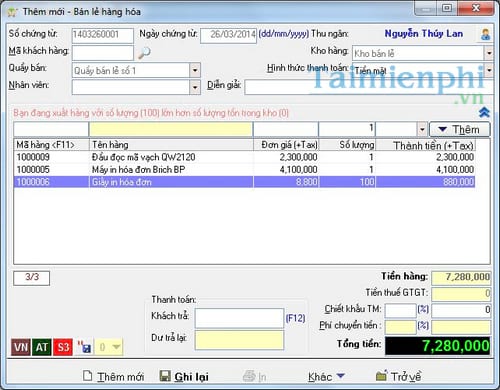The height and width of the screenshot is (390, 500).
Task: Click the cashier user icon beside Nguyễn Thúy Lan
Action: (485, 34)
